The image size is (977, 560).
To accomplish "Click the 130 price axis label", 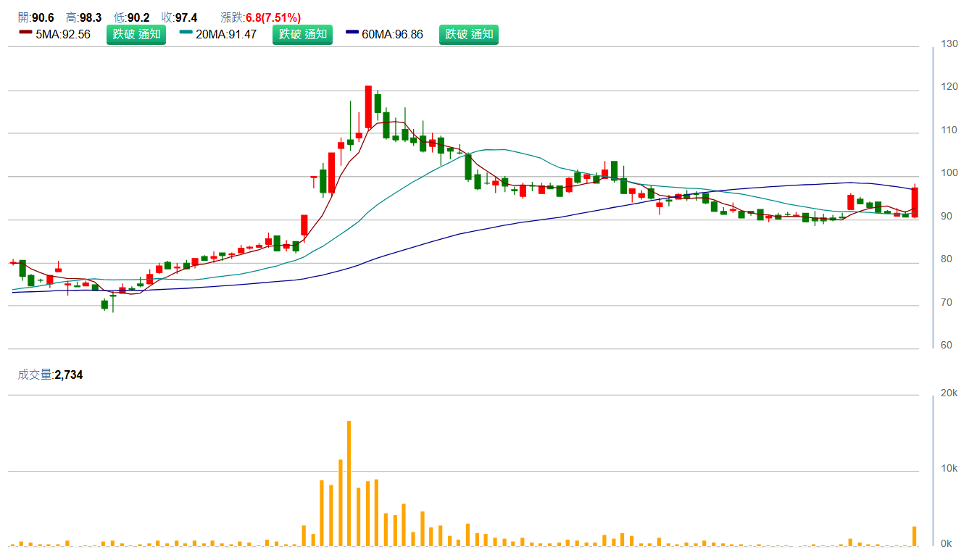I will click(949, 44).
